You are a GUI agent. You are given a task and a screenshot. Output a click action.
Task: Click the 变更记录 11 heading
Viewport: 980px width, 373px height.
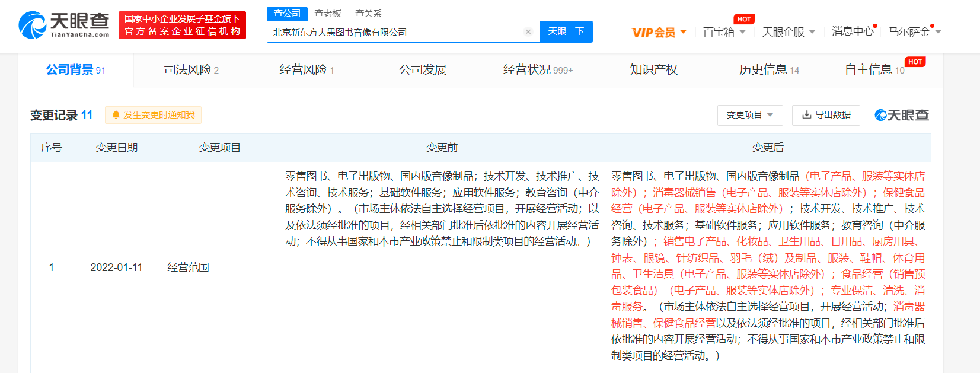pyautogui.click(x=62, y=115)
